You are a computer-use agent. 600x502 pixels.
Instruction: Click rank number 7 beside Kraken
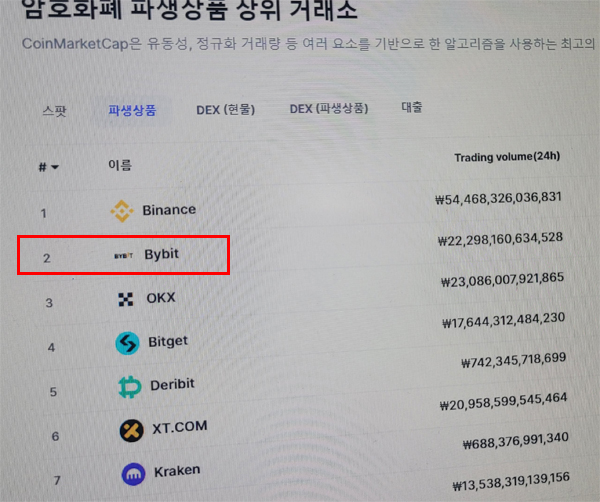[57, 480]
